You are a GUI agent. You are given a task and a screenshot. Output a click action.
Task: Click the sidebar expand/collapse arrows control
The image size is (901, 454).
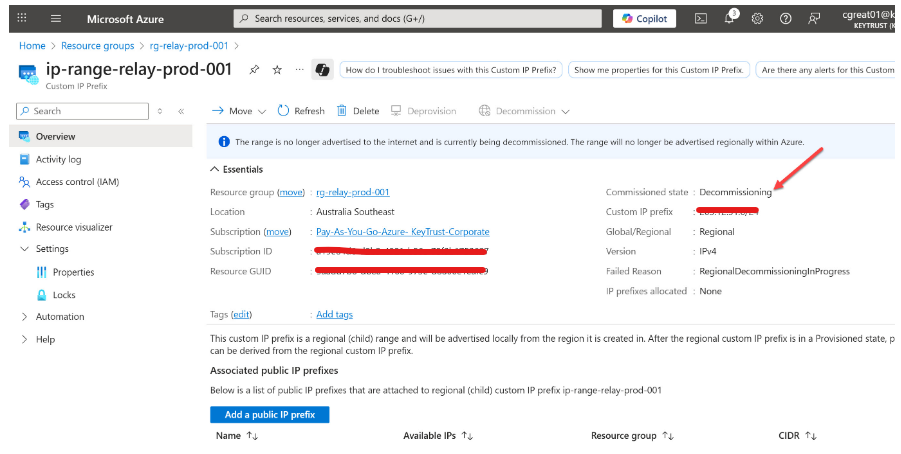tap(160, 111)
